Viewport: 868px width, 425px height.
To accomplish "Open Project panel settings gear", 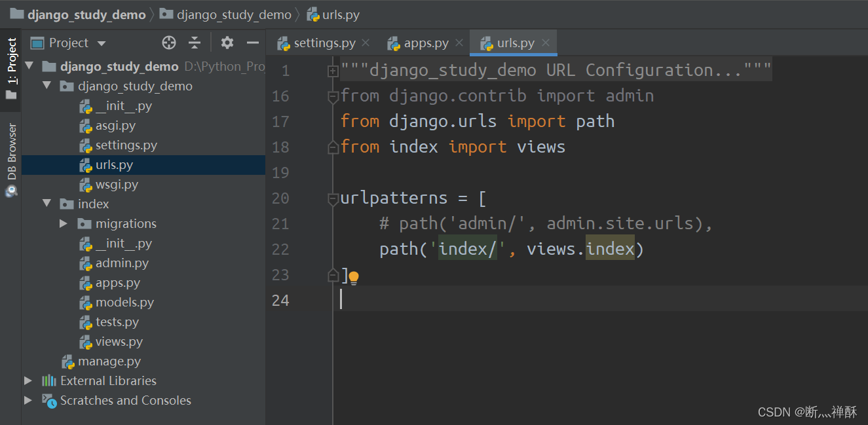I will (227, 43).
